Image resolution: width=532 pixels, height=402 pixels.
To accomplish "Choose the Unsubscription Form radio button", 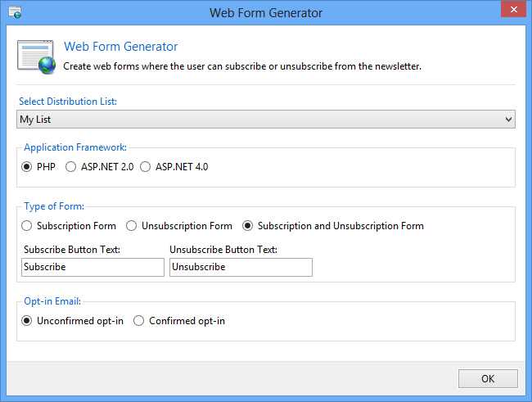I will [133, 226].
